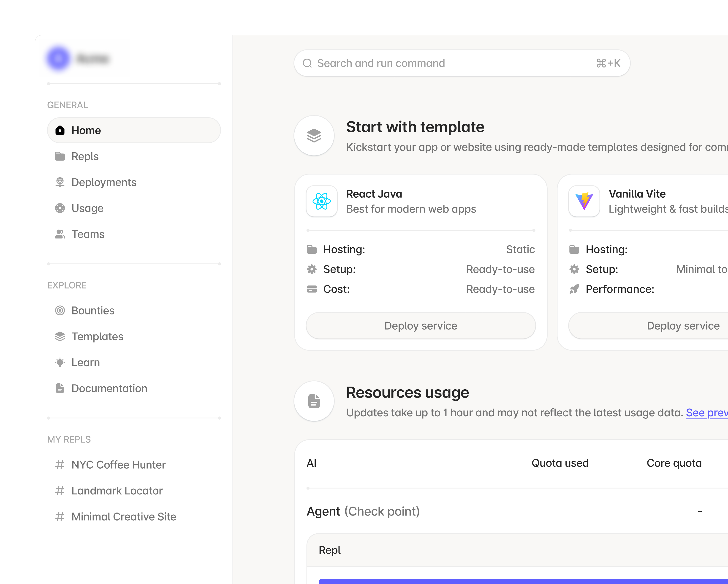Click card icon next to Cost
The width and height of the screenshot is (728, 584).
[312, 289]
